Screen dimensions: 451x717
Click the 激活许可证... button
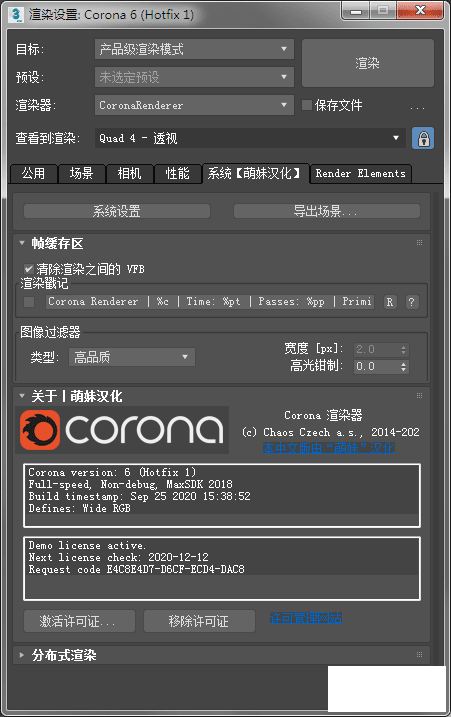pyautogui.click(x=80, y=621)
